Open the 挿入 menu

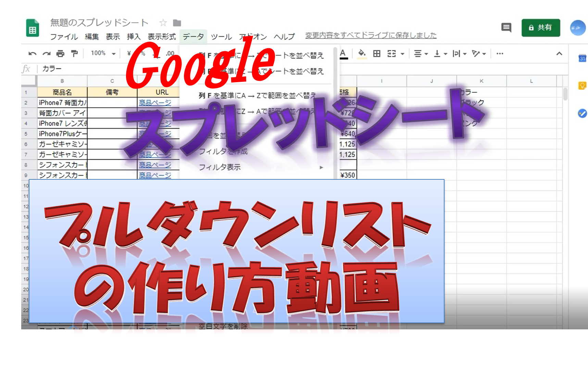click(134, 37)
